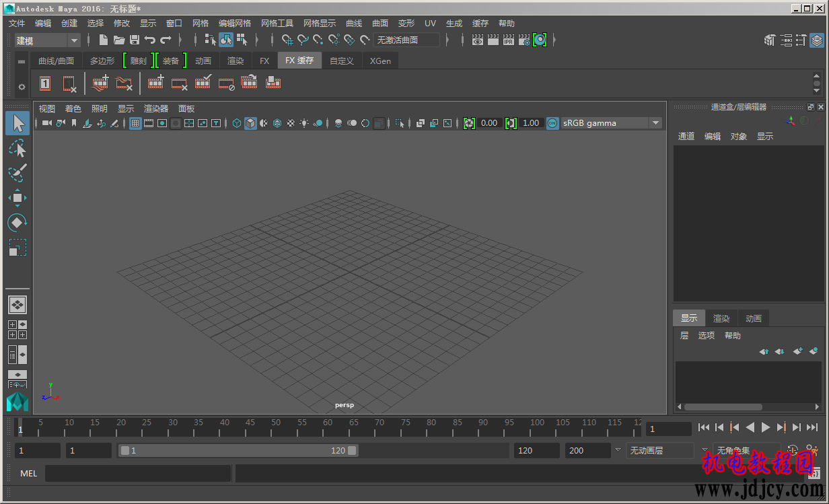The image size is (829, 504).
Task: Open shelf options gear menu
Action: pyautogui.click(x=22, y=87)
